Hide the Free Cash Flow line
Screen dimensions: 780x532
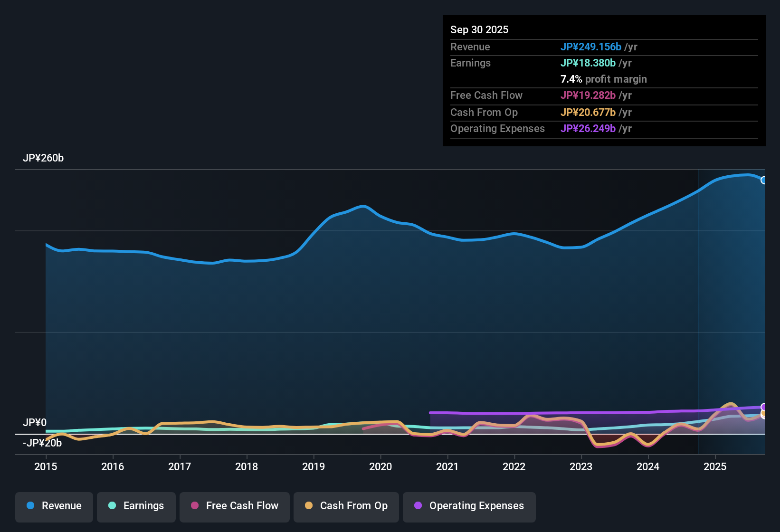[x=234, y=506]
